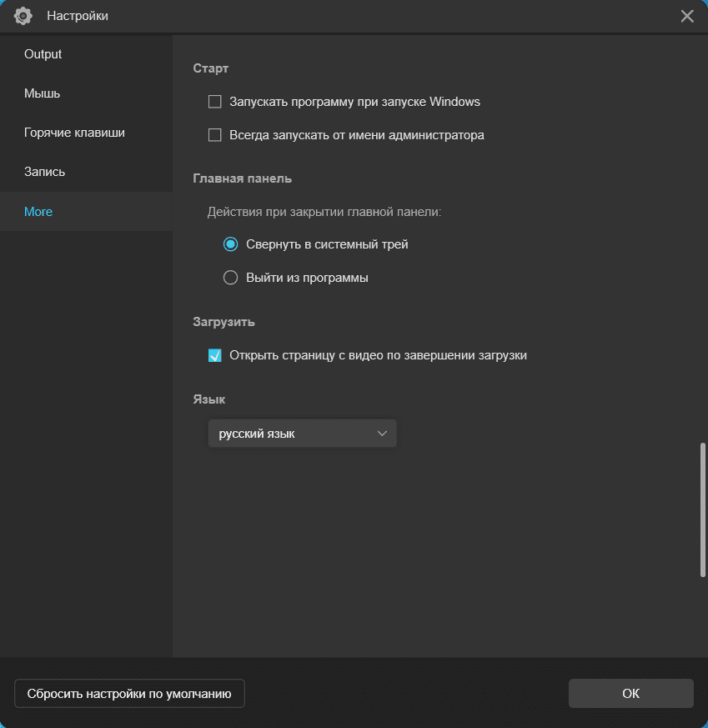
Task: Open the русский язык language dropdown
Action: (x=302, y=434)
